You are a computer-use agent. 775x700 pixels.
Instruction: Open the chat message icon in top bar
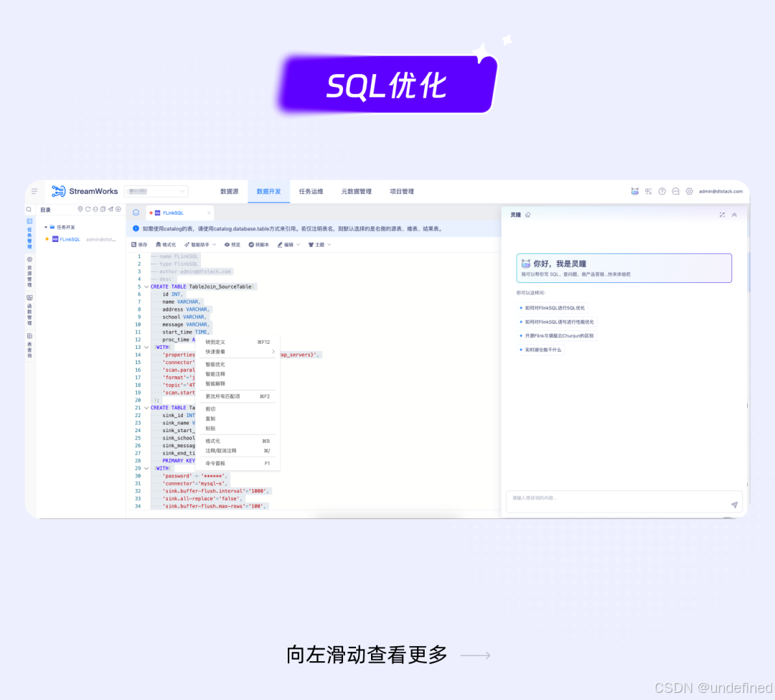[676, 191]
